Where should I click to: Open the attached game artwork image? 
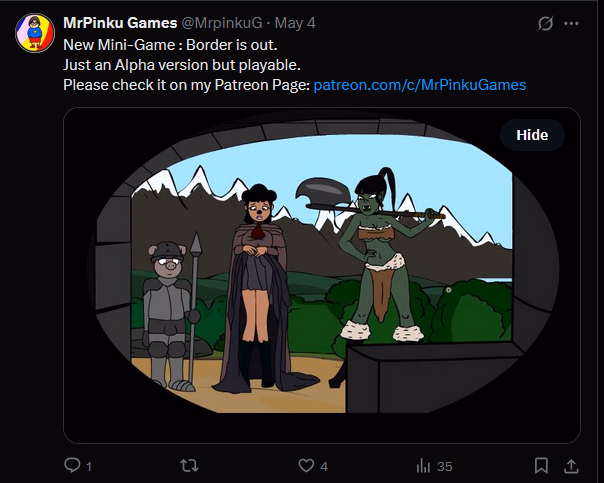pos(322,275)
